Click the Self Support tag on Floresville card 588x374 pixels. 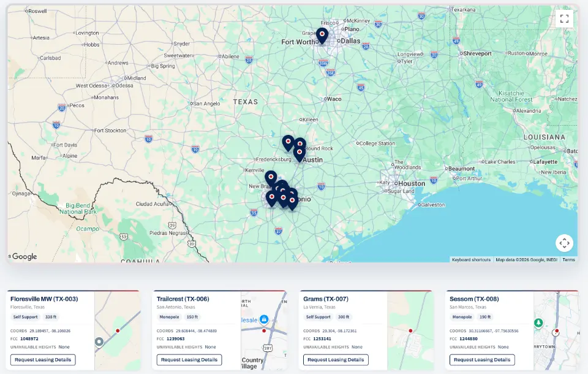tap(25, 317)
